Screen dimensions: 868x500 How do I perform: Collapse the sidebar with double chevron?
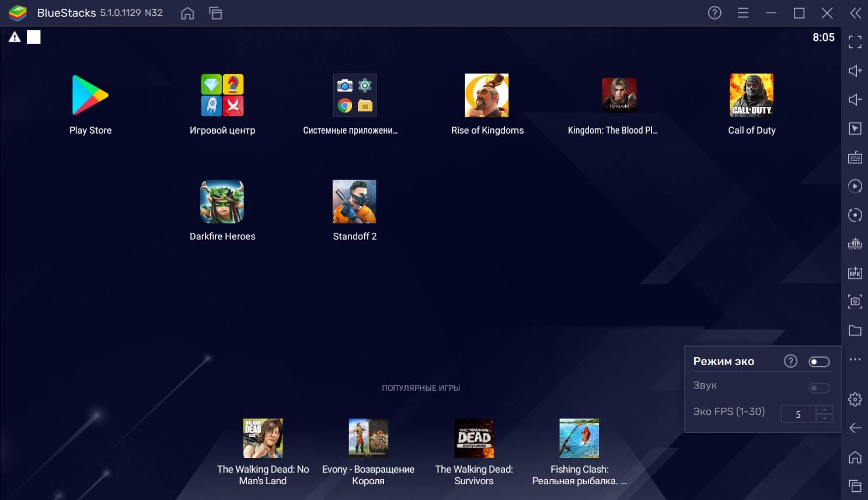(855, 13)
